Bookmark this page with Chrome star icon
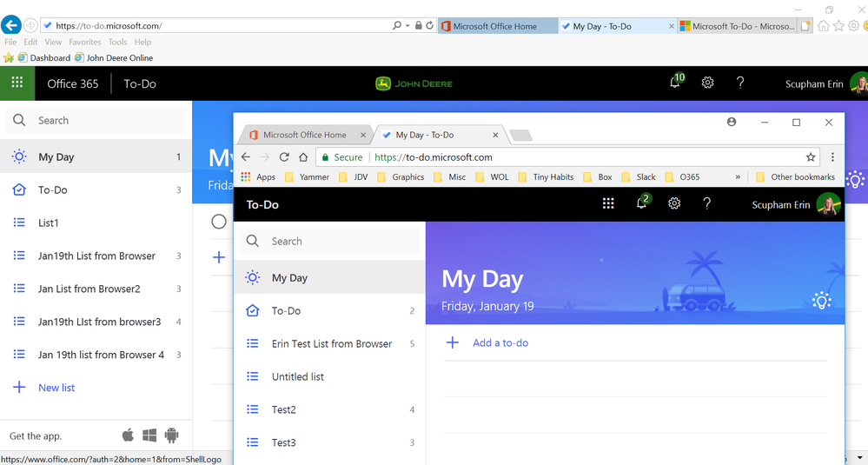This screenshot has height=465, width=868. (x=811, y=157)
